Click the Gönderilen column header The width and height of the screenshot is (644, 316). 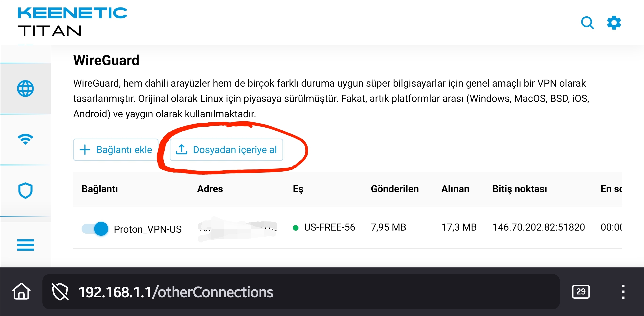(x=395, y=189)
